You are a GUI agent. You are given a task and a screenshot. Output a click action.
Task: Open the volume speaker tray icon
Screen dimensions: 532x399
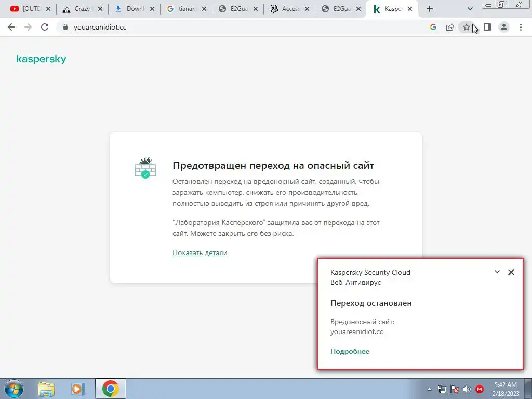[x=467, y=389]
